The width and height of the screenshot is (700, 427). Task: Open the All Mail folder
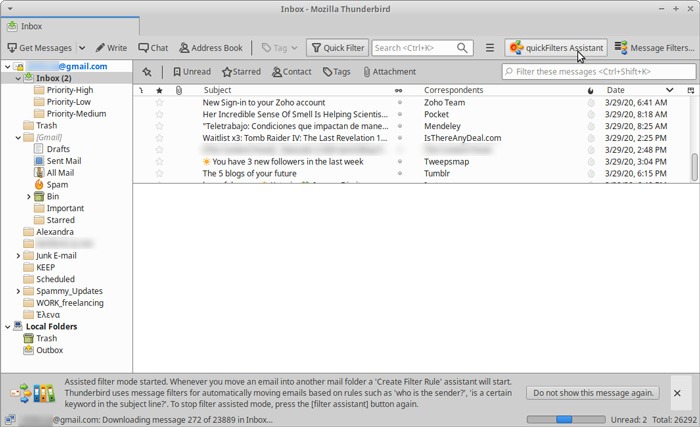click(x=60, y=173)
